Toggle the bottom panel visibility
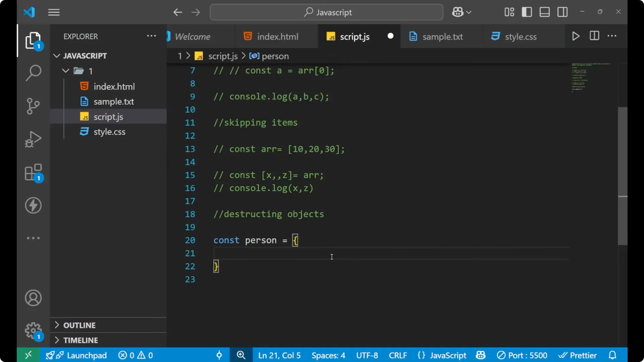 coord(544,12)
